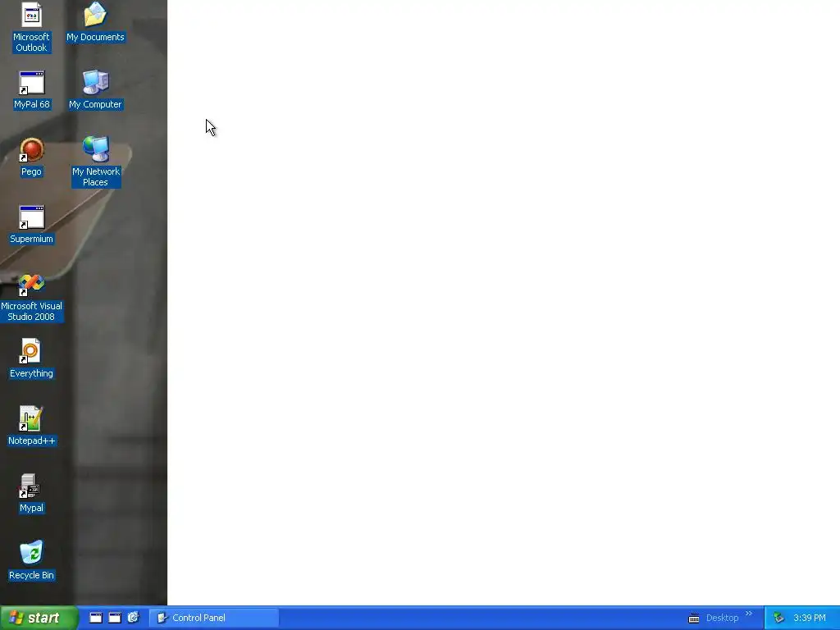The width and height of the screenshot is (840, 630).
Task: Open My Network Places icon
Action: pos(96,162)
